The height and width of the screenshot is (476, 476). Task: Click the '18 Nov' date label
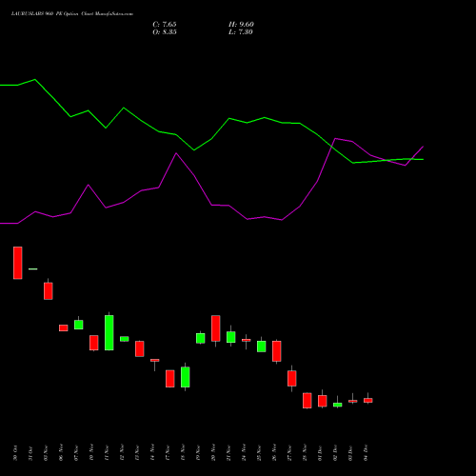pyautogui.click(x=183, y=453)
